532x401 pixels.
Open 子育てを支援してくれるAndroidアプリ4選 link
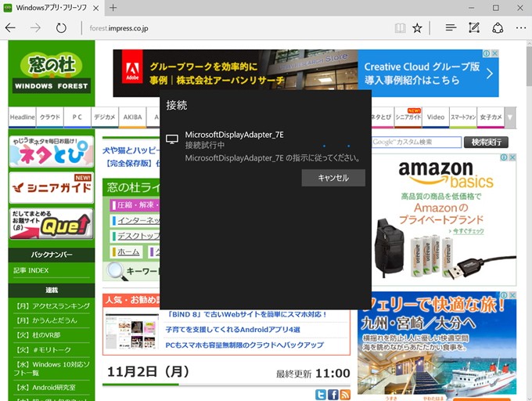[x=232, y=330]
